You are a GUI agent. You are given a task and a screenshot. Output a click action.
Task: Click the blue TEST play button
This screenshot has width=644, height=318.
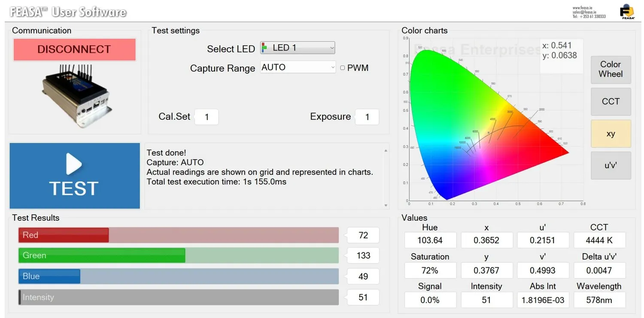[75, 176]
